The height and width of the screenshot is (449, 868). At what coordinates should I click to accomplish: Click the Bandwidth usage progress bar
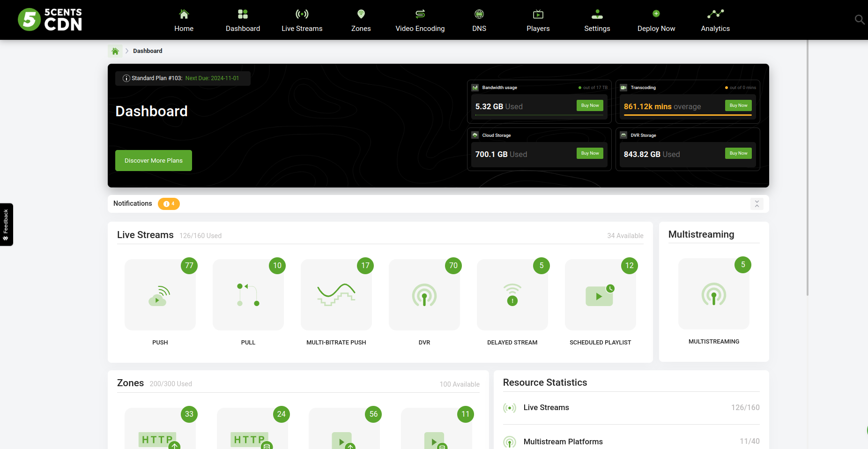pyautogui.click(x=539, y=115)
